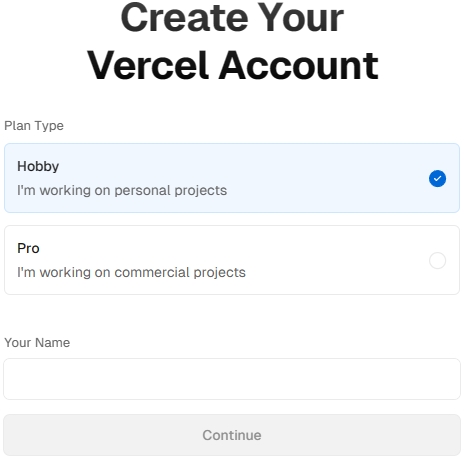Click "I'm working on commercial projects" description

click(131, 272)
